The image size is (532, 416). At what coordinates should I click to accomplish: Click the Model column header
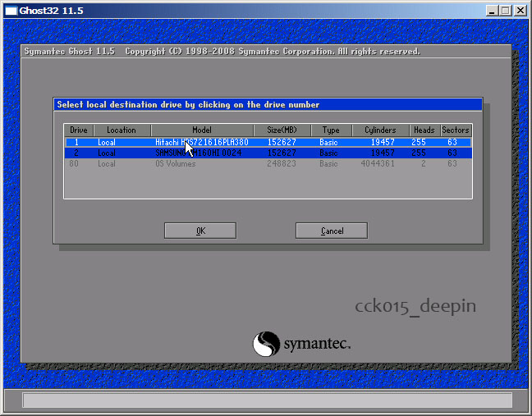(202, 130)
